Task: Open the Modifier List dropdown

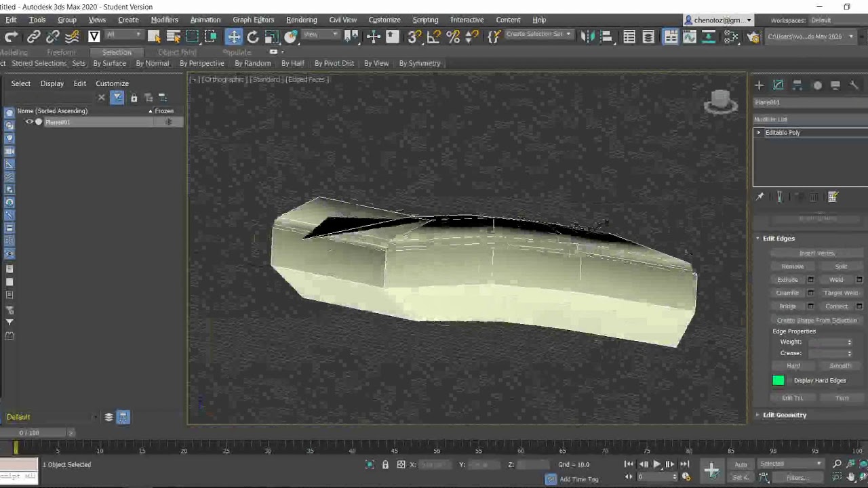Action: (810, 119)
